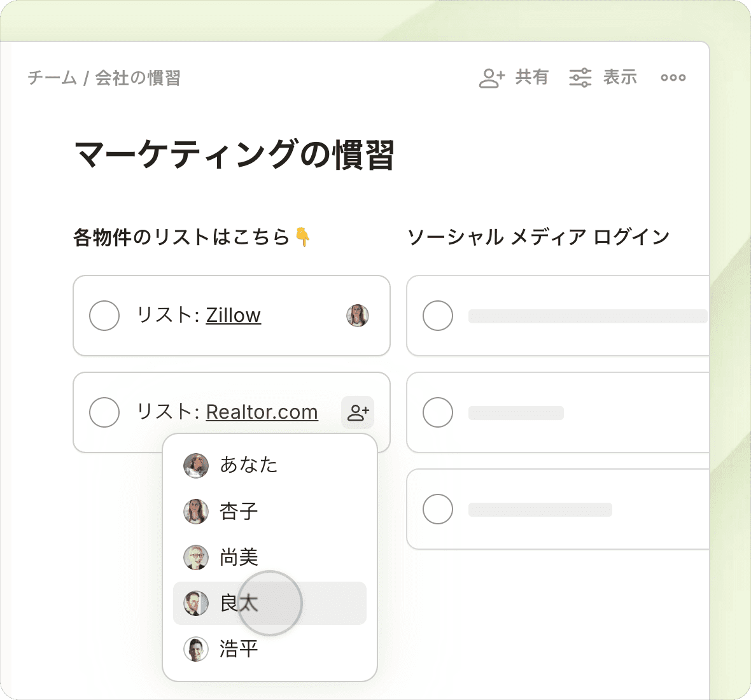Open 会社の慣習 breadcrumb item
The width and height of the screenshot is (751, 700).
(x=138, y=78)
